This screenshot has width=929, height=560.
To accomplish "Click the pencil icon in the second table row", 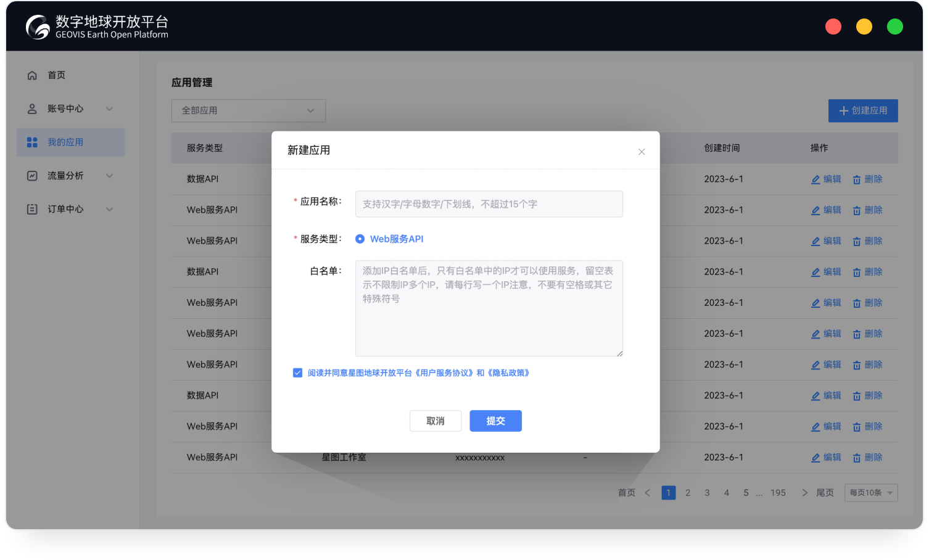I will coord(815,210).
